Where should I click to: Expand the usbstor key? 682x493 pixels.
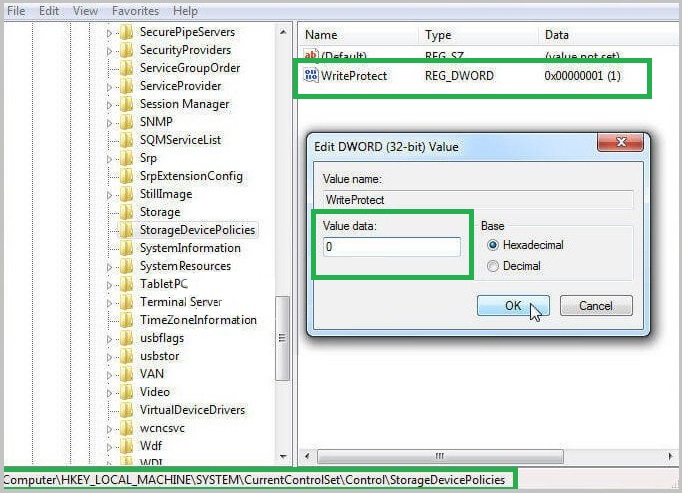pyautogui.click(x=109, y=357)
